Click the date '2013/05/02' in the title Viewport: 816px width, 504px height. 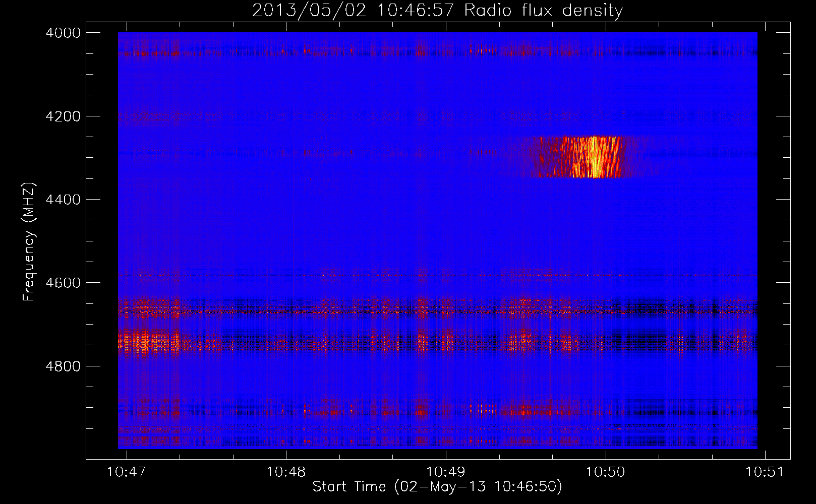tap(309, 11)
